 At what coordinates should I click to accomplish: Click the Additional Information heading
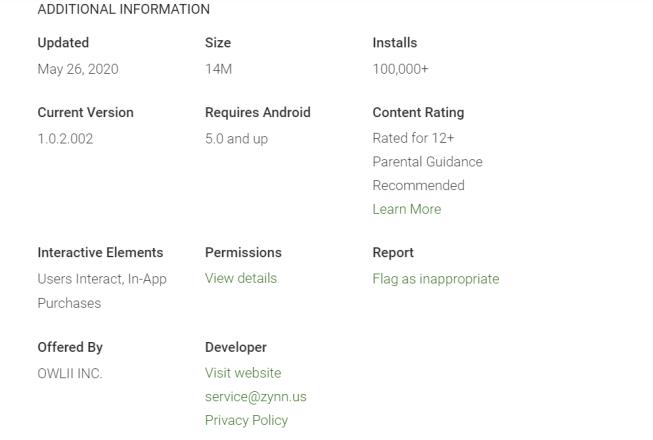[x=124, y=9]
